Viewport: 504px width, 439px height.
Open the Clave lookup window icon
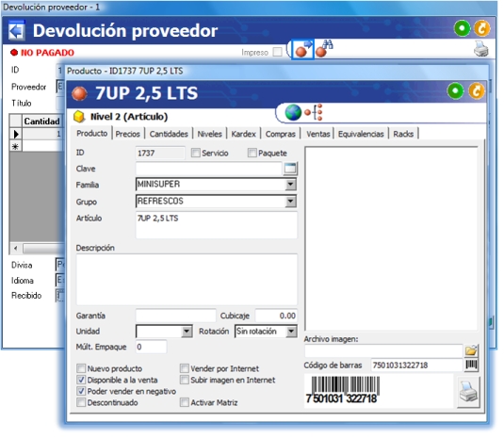290,169
